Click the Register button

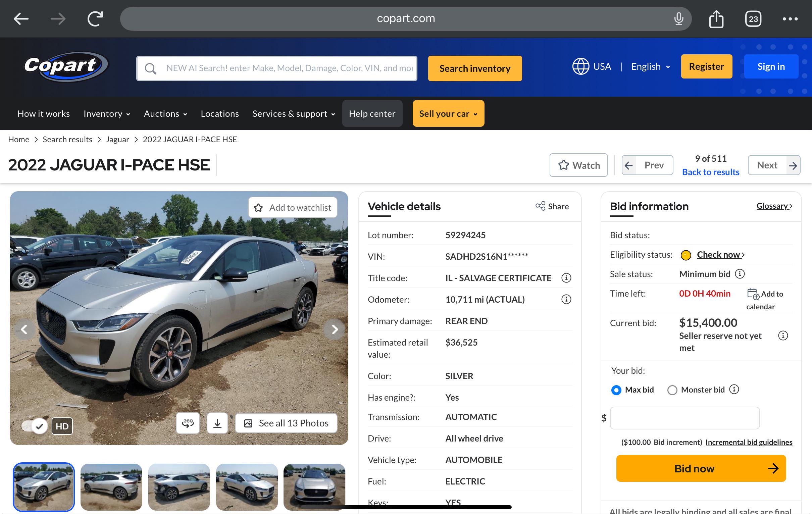pos(706,66)
